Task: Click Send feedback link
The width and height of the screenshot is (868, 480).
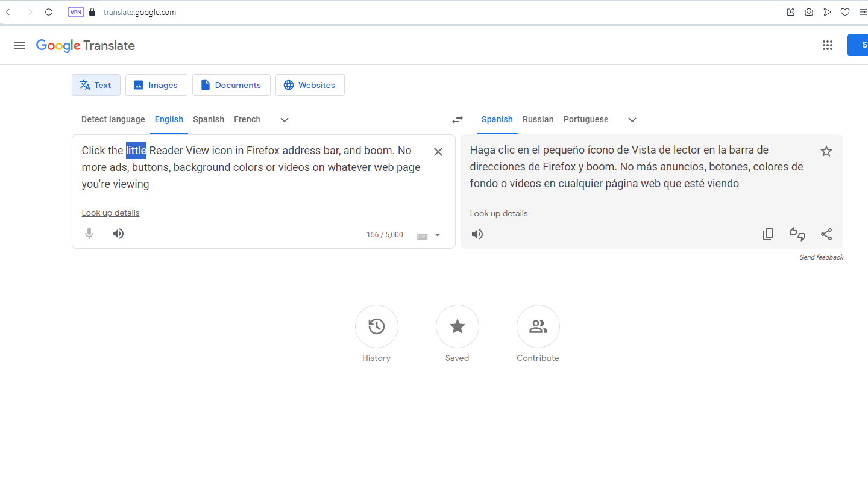Action: 822,257
